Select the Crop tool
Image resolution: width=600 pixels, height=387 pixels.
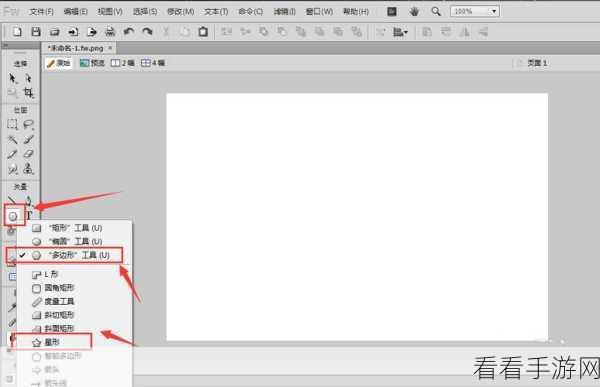[x=28, y=93]
